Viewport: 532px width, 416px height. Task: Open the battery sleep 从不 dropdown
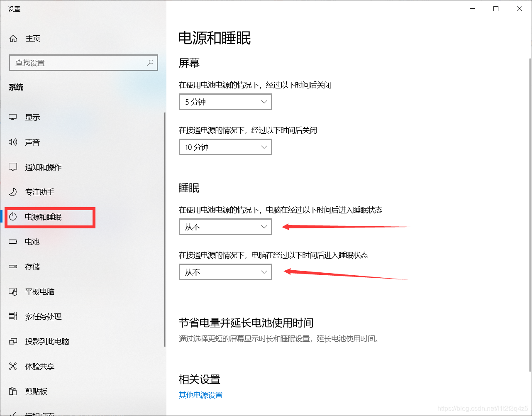[x=225, y=227]
